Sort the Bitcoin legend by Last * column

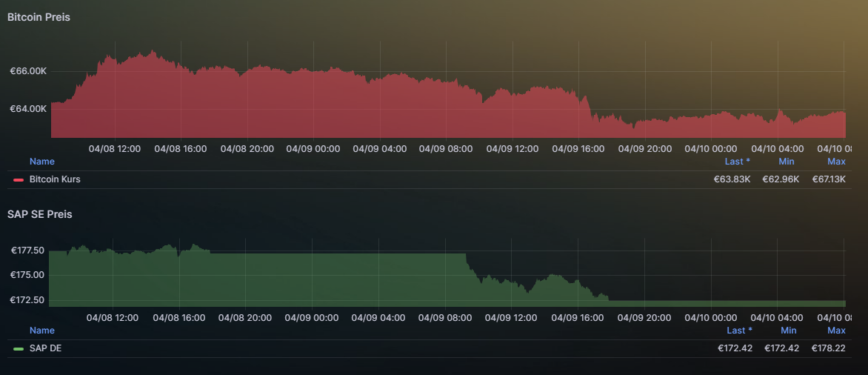[737, 162]
